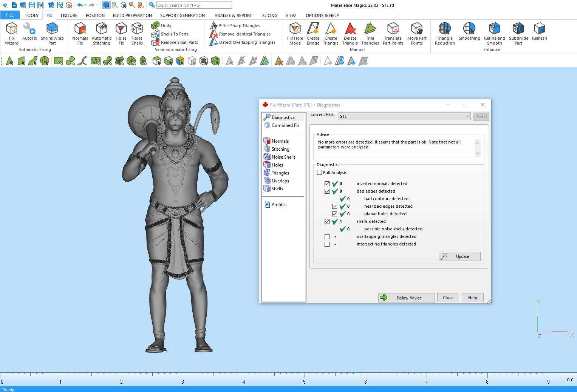Open the undo history dropdown arrow
Image resolution: width=577 pixels, height=392 pixels.
pos(85,5)
